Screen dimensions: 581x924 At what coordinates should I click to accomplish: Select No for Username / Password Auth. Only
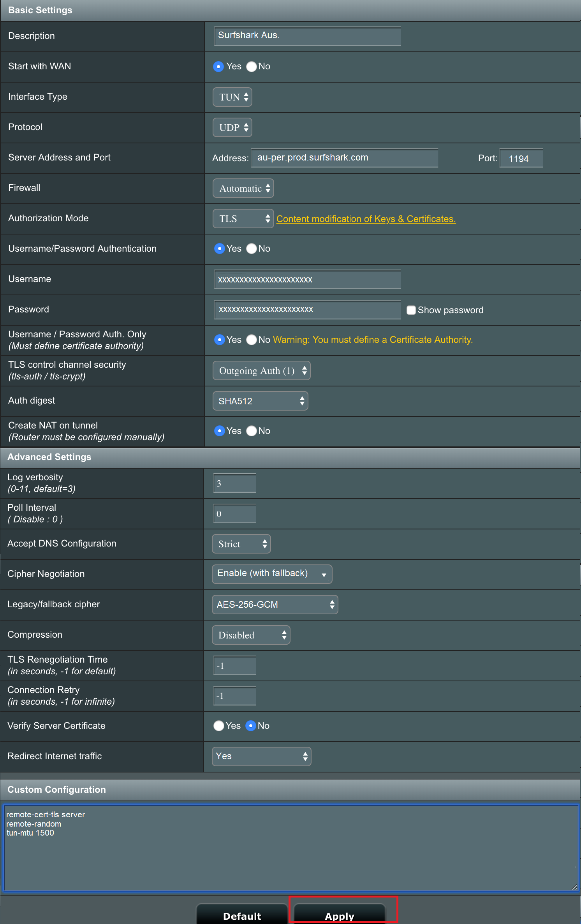252,340
